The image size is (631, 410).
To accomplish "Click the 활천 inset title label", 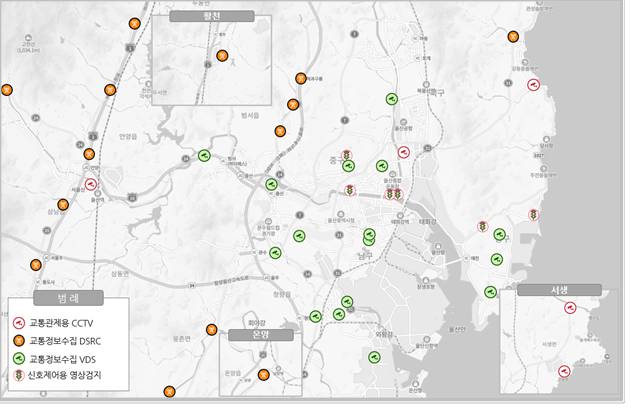I will 212,16.
